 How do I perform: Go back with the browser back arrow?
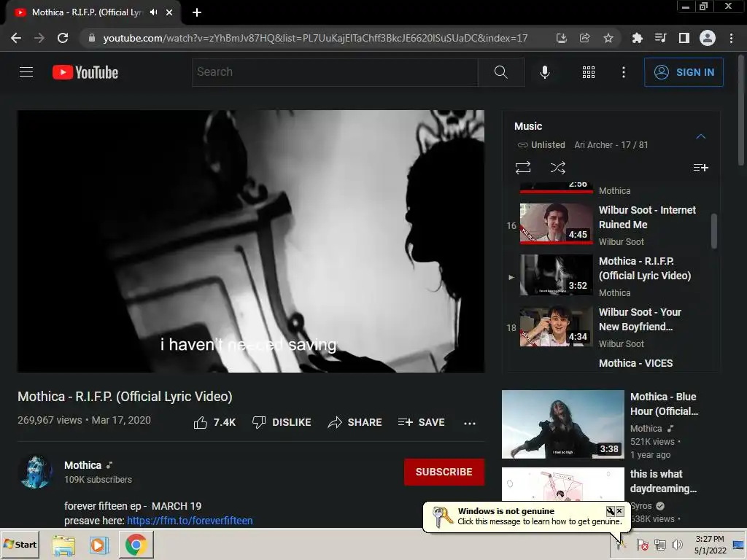click(16, 38)
